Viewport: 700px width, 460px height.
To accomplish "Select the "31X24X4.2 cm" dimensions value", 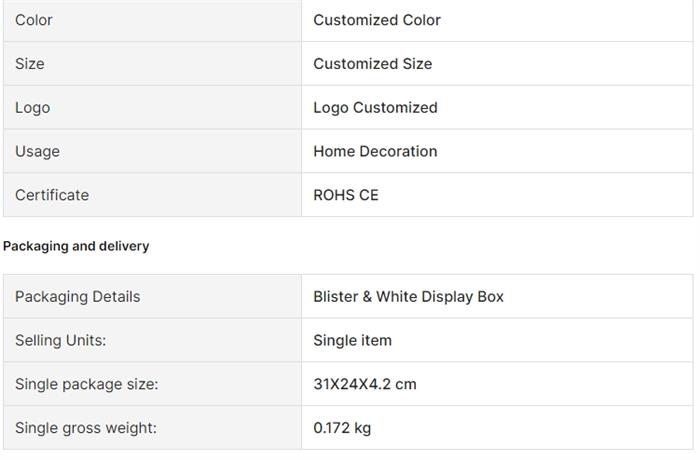I will [365, 385].
